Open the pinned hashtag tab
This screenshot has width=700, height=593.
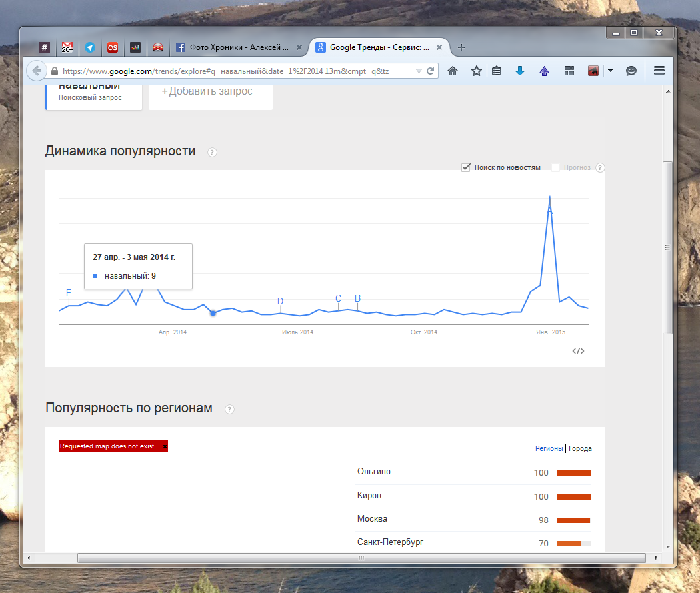tap(44, 47)
